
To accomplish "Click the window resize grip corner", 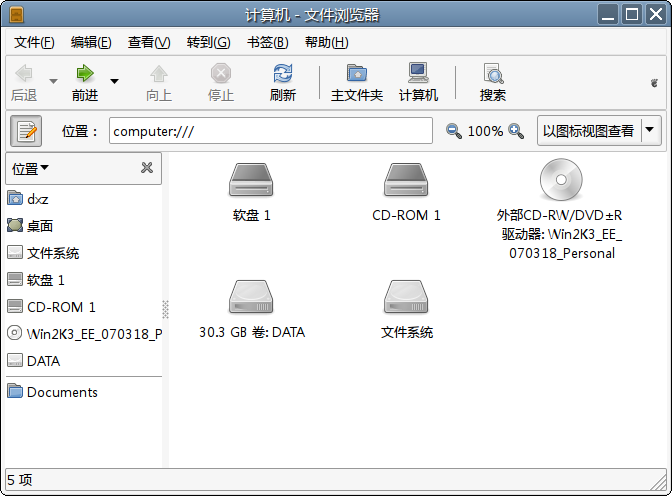I will coord(658,482).
